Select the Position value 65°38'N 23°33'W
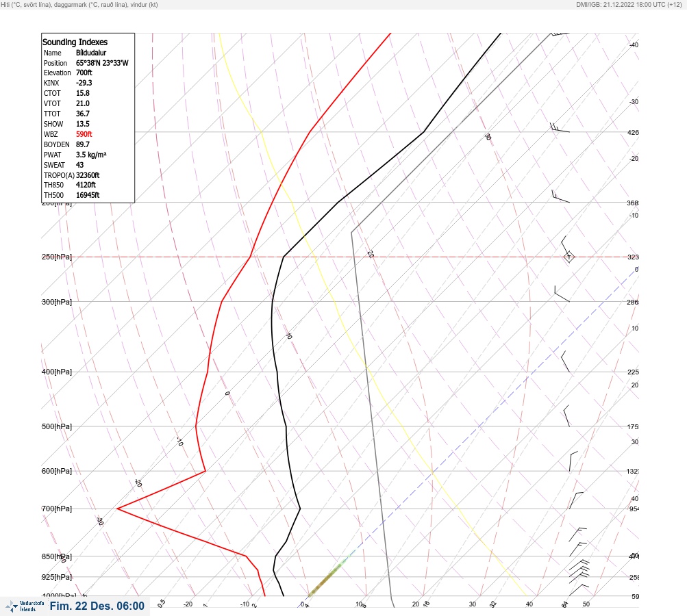Image resolution: width=687 pixels, height=616 pixels. 102,63
